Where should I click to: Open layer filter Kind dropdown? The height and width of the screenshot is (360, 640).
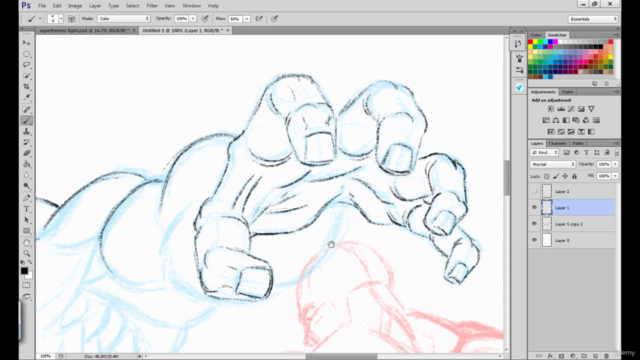[544, 152]
